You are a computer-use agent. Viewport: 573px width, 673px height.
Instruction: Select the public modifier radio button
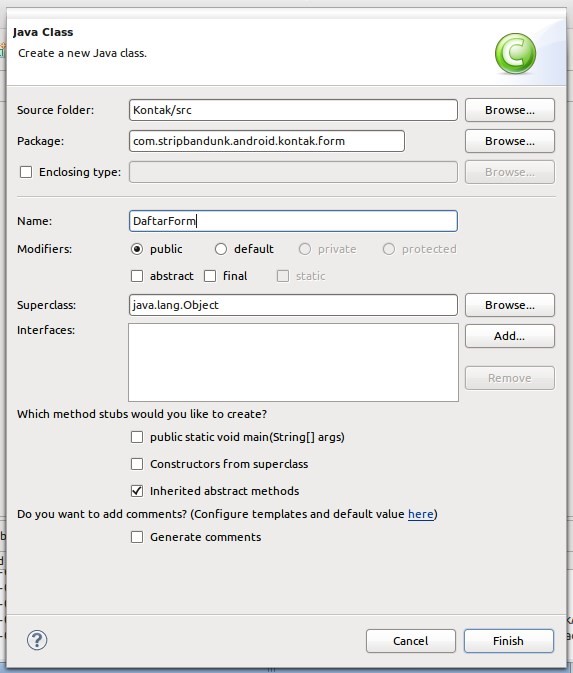pos(136,249)
